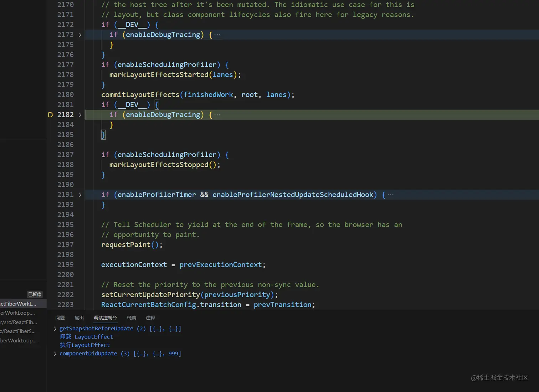The image size is (539, 392).
Task: Click markLayoutEffectsStarted in the code
Action: pyautogui.click(x=159, y=75)
